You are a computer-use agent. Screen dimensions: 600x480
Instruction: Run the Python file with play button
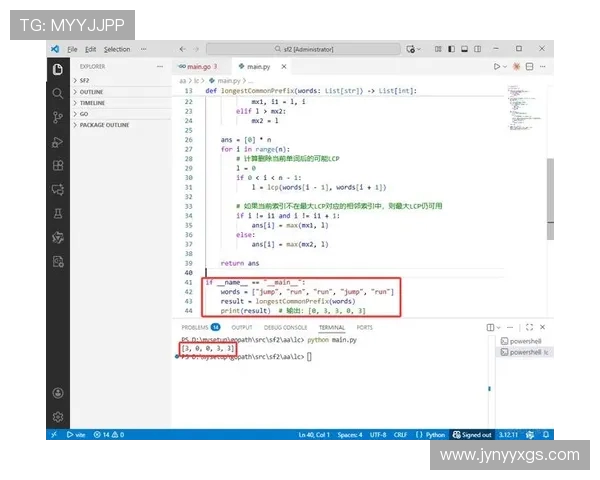[497, 67]
